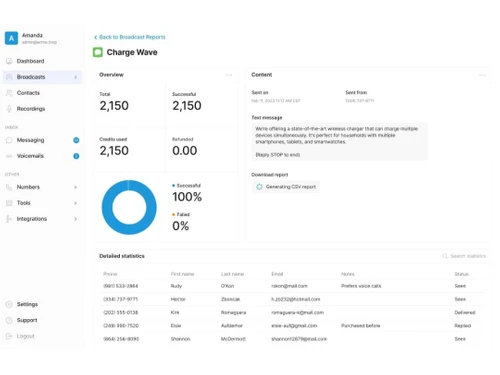500x375 pixels.
Task: Expand the Numbers menu chevron
Action: [x=75, y=187]
